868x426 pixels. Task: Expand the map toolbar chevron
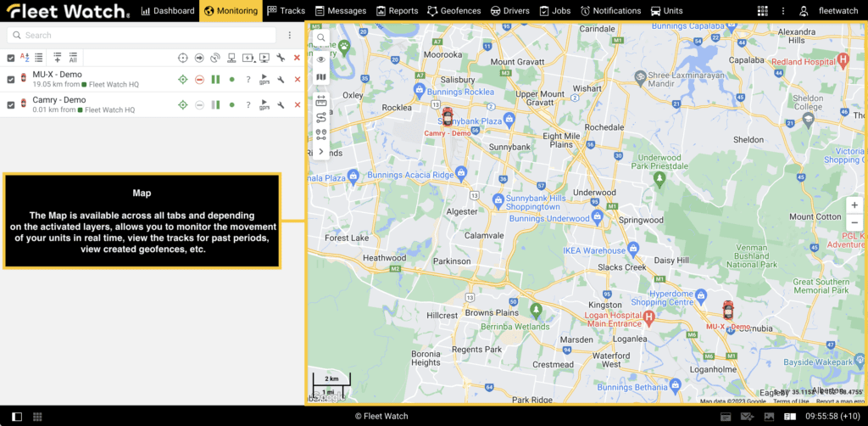coord(320,151)
